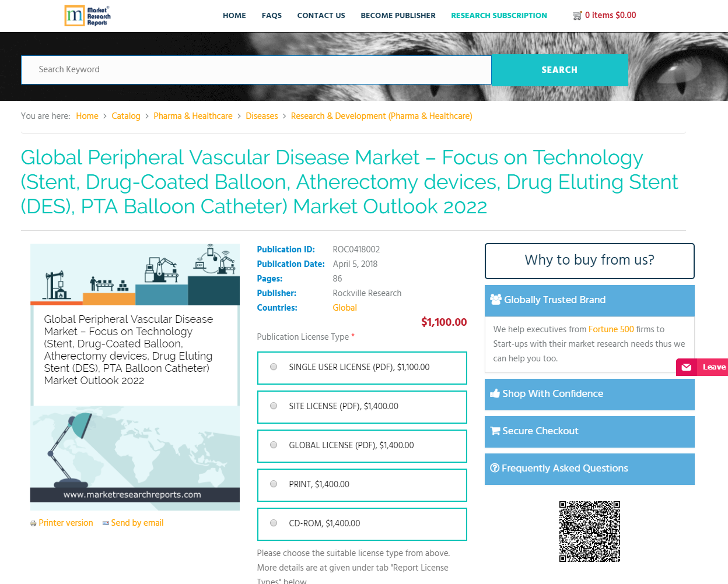
Task: Open the RESEARCH SUBSCRIPTION menu item
Action: pyautogui.click(x=499, y=16)
